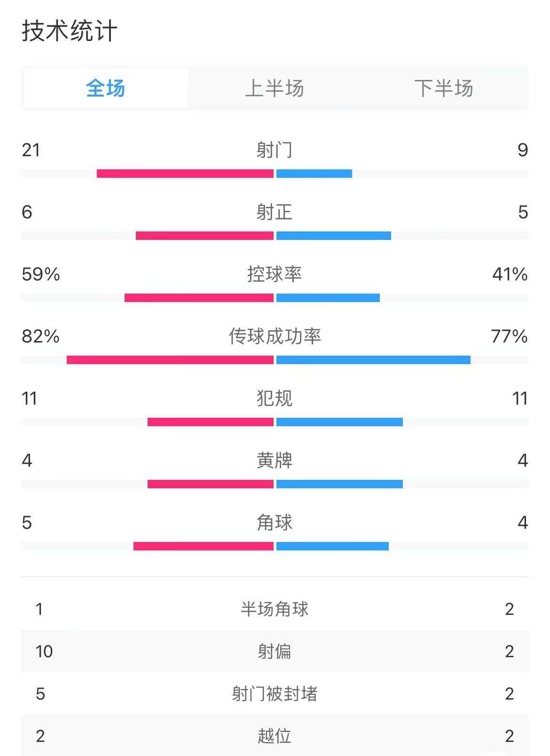550x756 pixels.
Task: Click the blue 射正 bar
Action: (334, 236)
